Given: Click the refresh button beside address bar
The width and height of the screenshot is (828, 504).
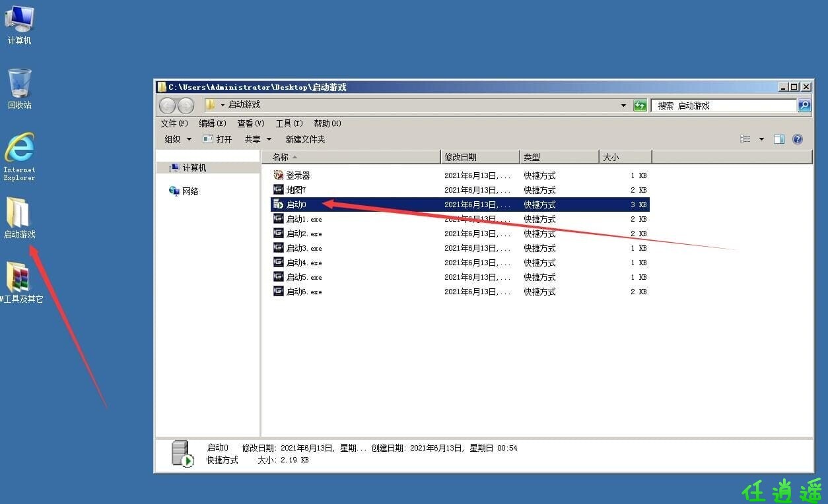Looking at the screenshot, I should (640, 106).
